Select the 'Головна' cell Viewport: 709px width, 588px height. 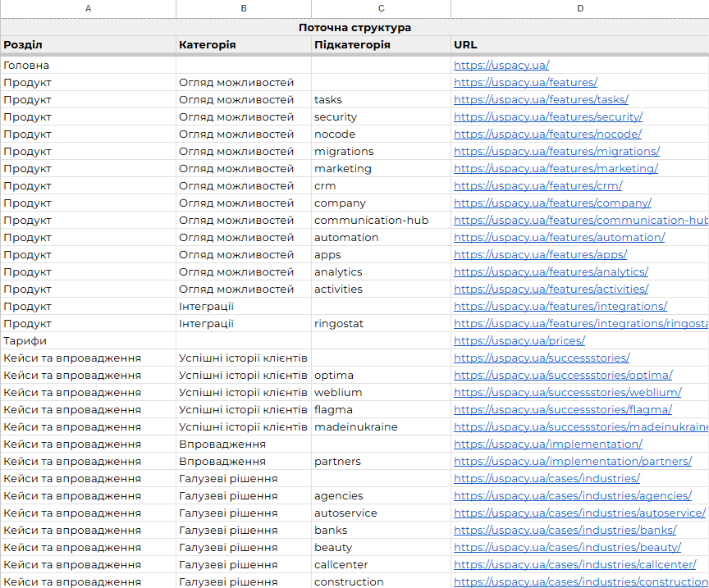[x=88, y=65]
